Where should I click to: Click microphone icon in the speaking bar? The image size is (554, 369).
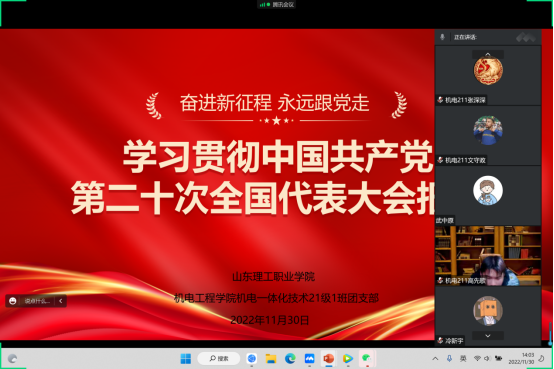[x=442, y=37]
